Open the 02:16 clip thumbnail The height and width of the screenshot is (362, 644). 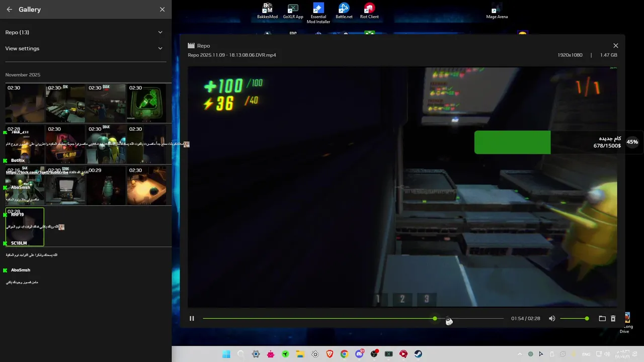coord(25,186)
